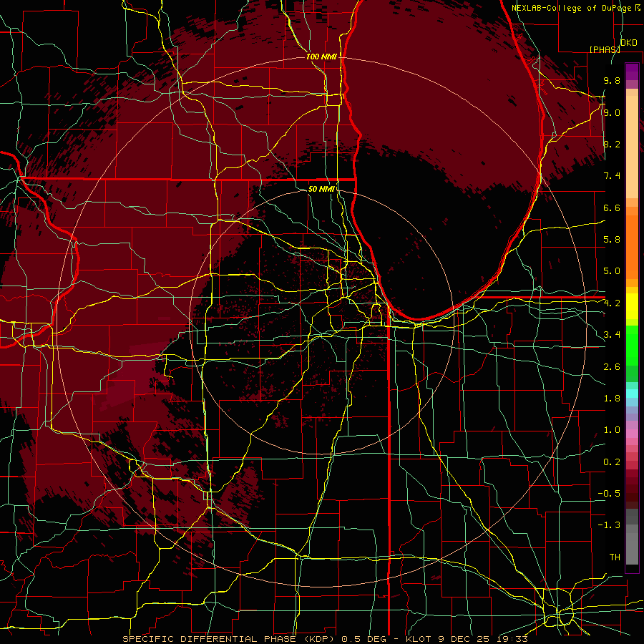
Task: Click the 100 NMI range ring label
Action: pos(321,57)
